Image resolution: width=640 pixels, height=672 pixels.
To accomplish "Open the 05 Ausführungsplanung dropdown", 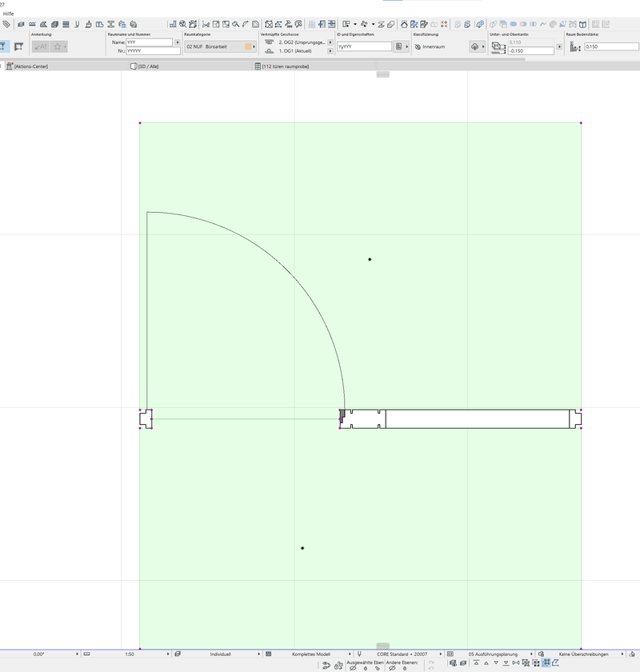I will (x=493, y=654).
